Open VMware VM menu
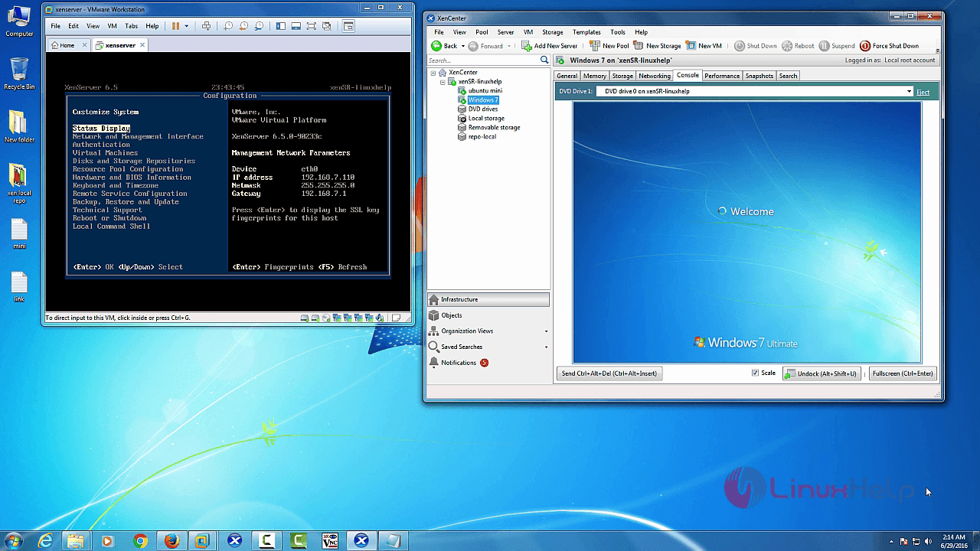This screenshot has height=551, width=980. point(112,26)
